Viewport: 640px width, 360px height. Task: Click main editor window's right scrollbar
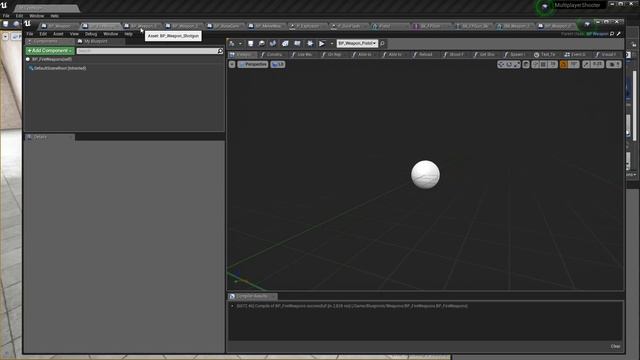pos(634,106)
